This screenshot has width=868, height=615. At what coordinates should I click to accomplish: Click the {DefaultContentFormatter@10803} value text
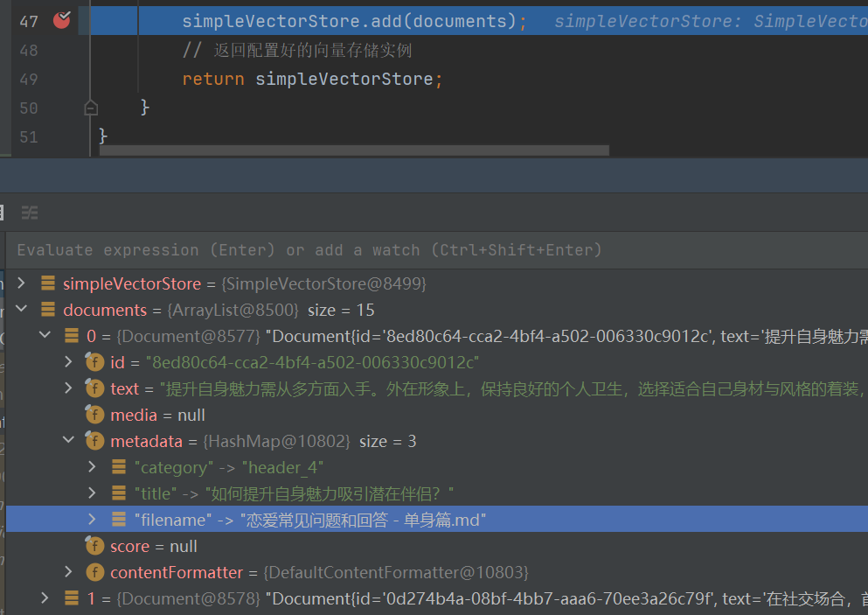(x=396, y=572)
